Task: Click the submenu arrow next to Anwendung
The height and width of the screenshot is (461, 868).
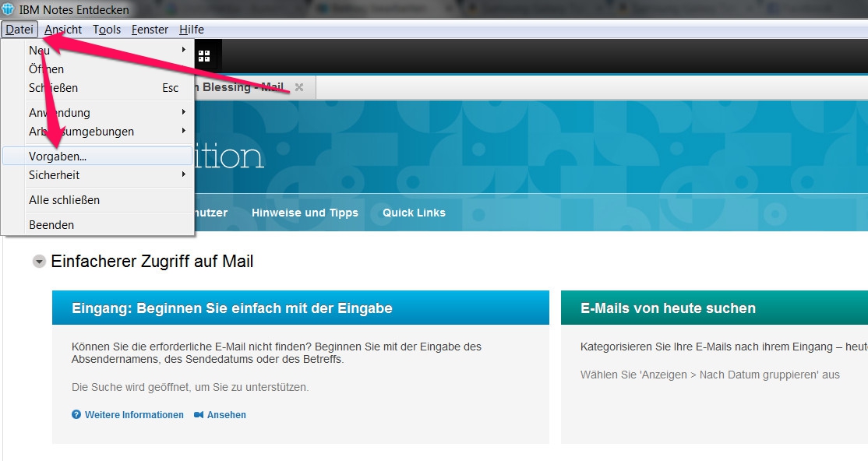Action: [x=183, y=112]
